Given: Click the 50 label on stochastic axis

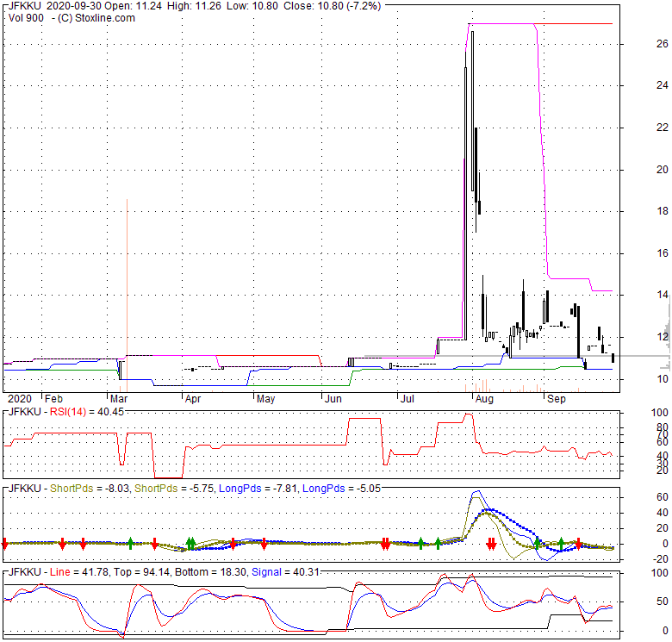Looking at the screenshot, I should coord(663,601).
